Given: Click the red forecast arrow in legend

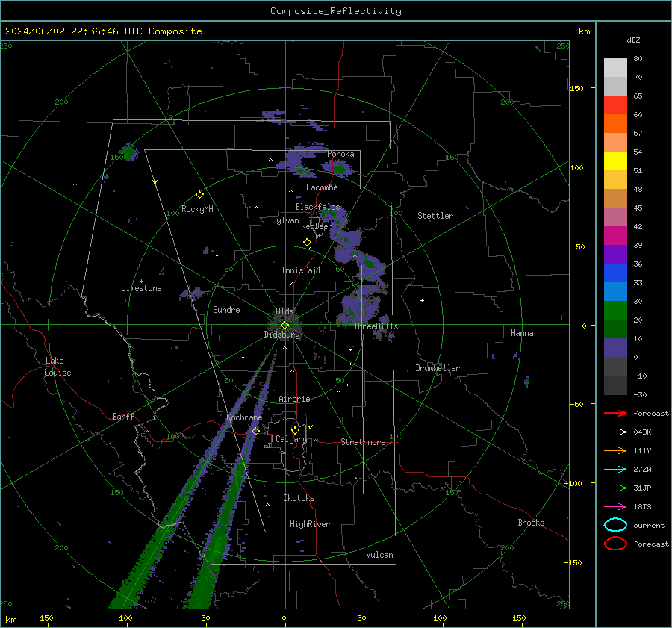Looking at the screenshot, I should click(615, 413).
